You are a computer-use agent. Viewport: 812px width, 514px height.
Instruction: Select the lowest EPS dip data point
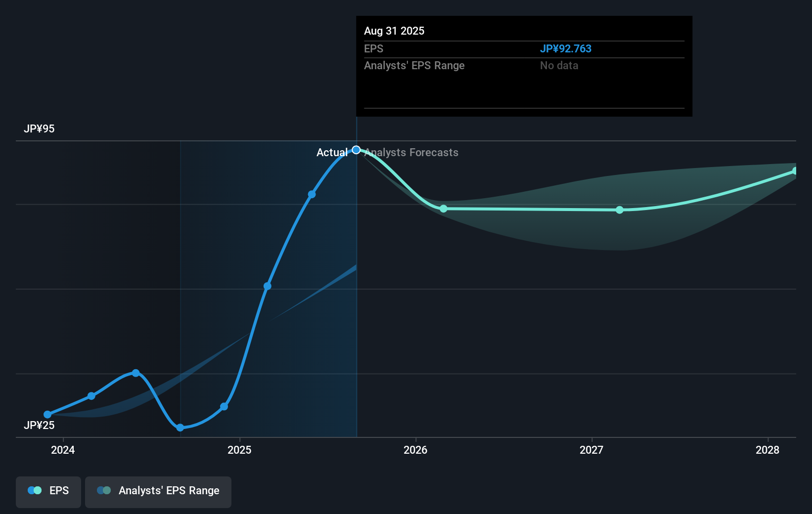pos(180,428)
